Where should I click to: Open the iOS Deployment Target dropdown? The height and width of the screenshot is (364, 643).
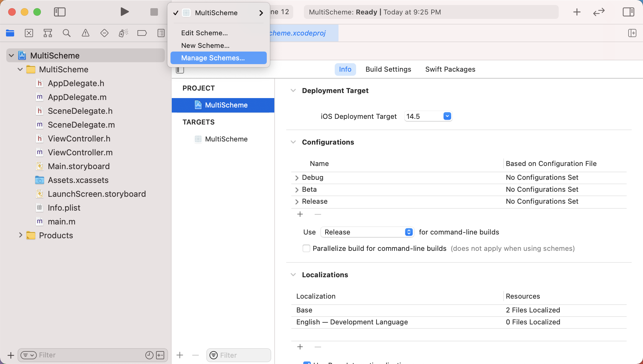447,116
